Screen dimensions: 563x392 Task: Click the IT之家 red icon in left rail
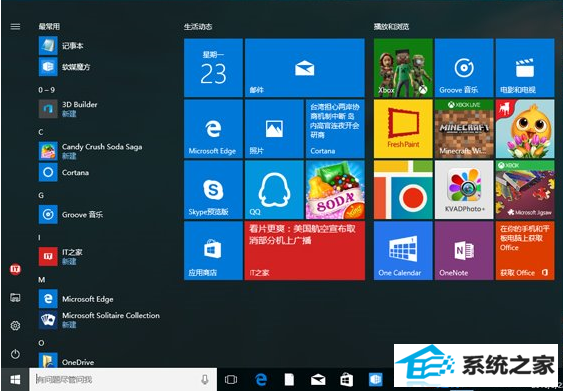click(15, 269)
